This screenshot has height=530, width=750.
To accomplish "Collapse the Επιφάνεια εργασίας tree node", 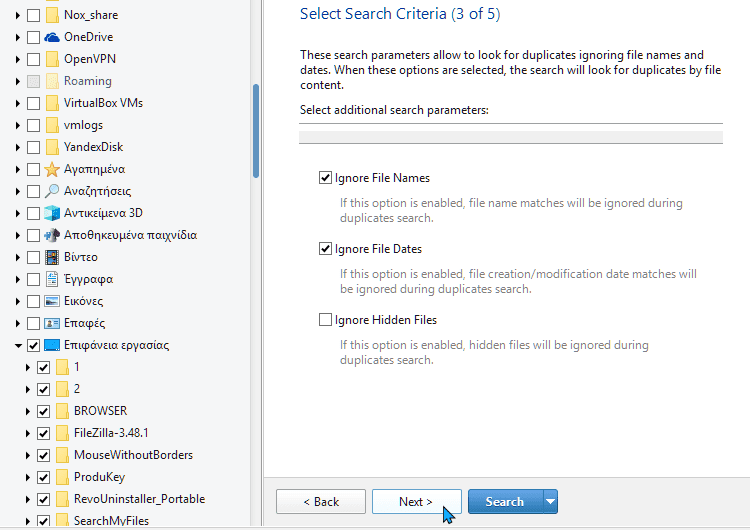I will tap(18, 345).
